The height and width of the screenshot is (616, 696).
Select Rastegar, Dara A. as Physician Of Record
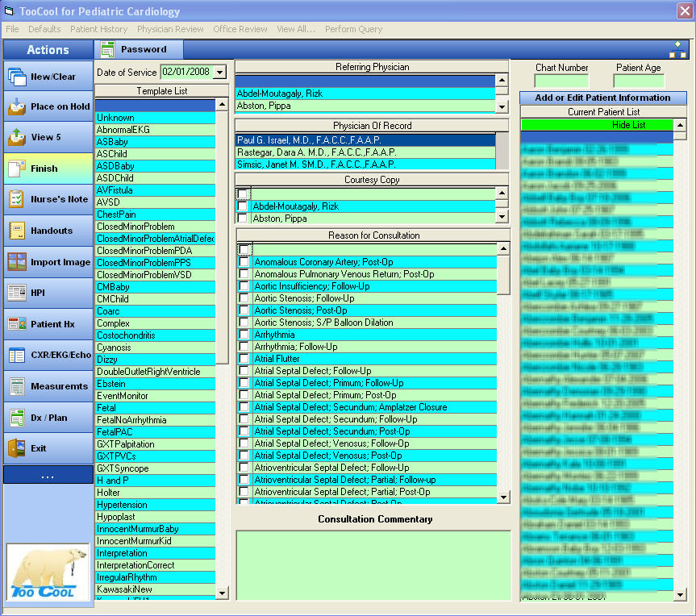click(365, 152)
